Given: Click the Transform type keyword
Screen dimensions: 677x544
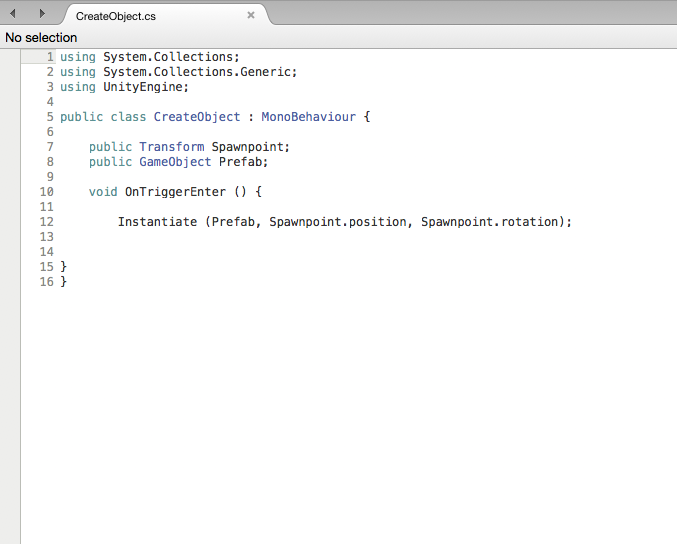Looking at the screenshot, I should pyautogui.click(x=171, y=147).
